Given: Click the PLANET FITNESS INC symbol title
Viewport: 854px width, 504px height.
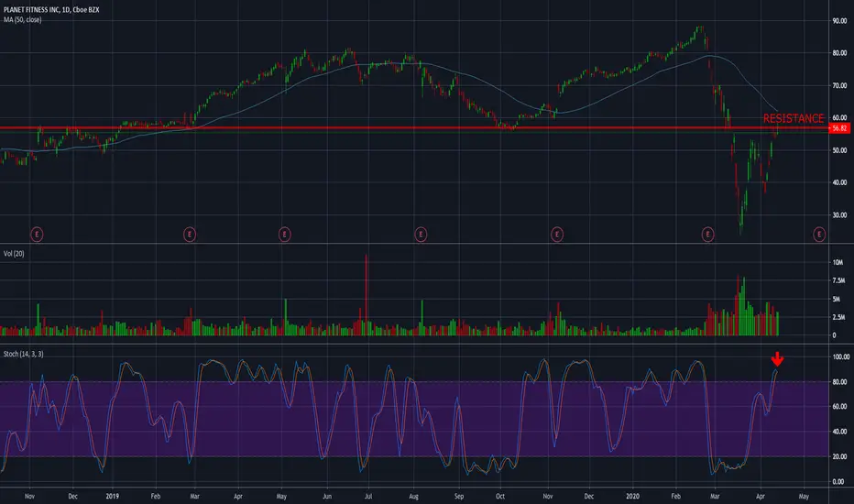Looking at the screenshot, I should tap(51, 10).
